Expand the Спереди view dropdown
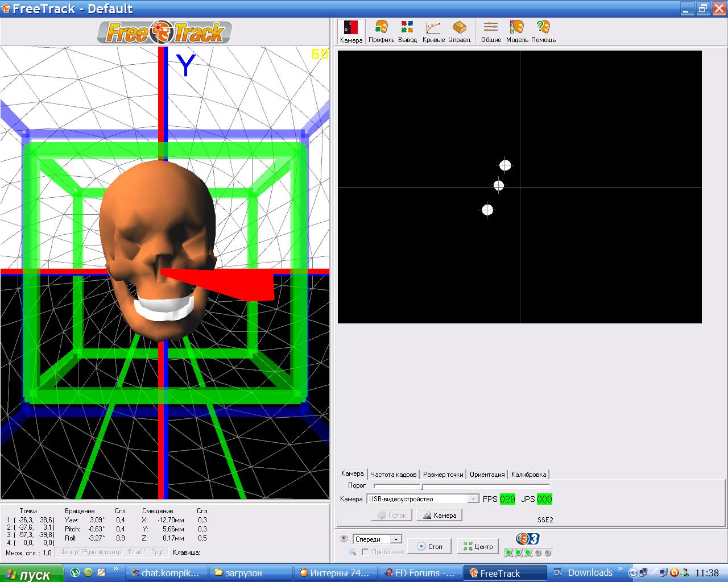This screenshot has height=582, width=728. tap(396, 539)
